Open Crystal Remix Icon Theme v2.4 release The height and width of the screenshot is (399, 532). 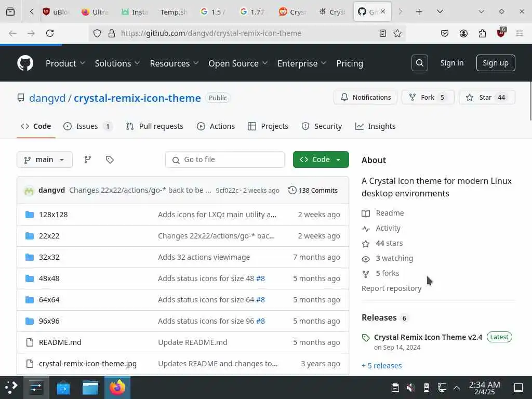tap(428, 337)
